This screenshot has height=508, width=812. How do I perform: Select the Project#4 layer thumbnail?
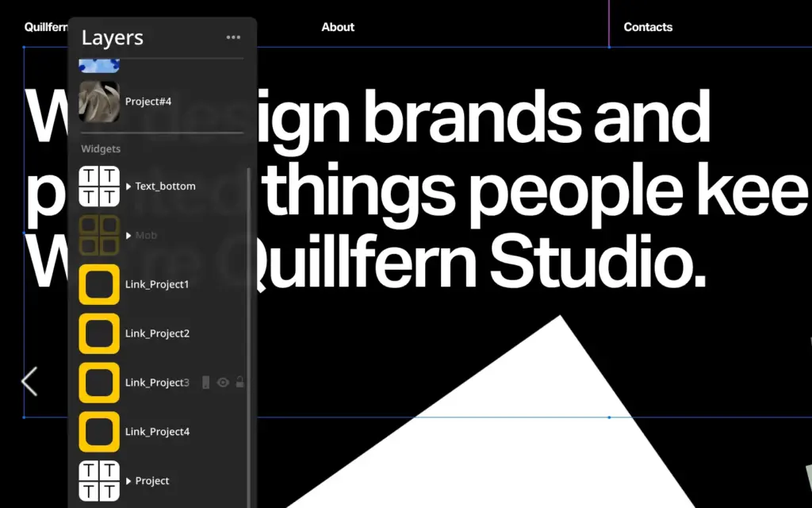point(99,102)
